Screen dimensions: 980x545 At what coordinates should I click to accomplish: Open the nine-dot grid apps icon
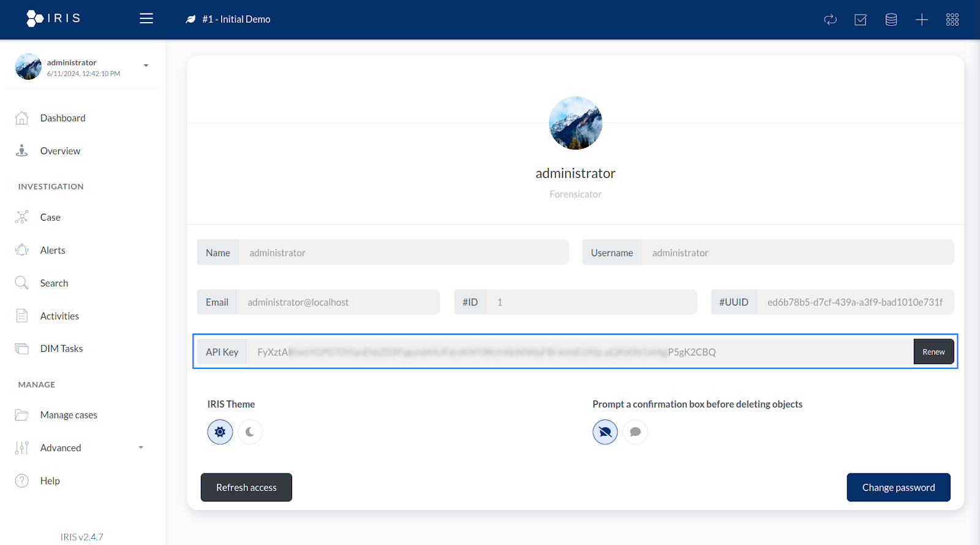[952, 20]
